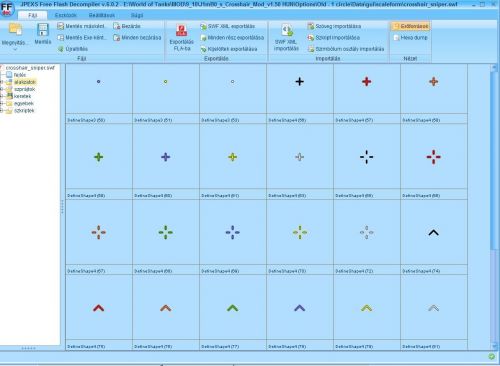Switch to the Beállítások ribbon tab

click(102, 15)
